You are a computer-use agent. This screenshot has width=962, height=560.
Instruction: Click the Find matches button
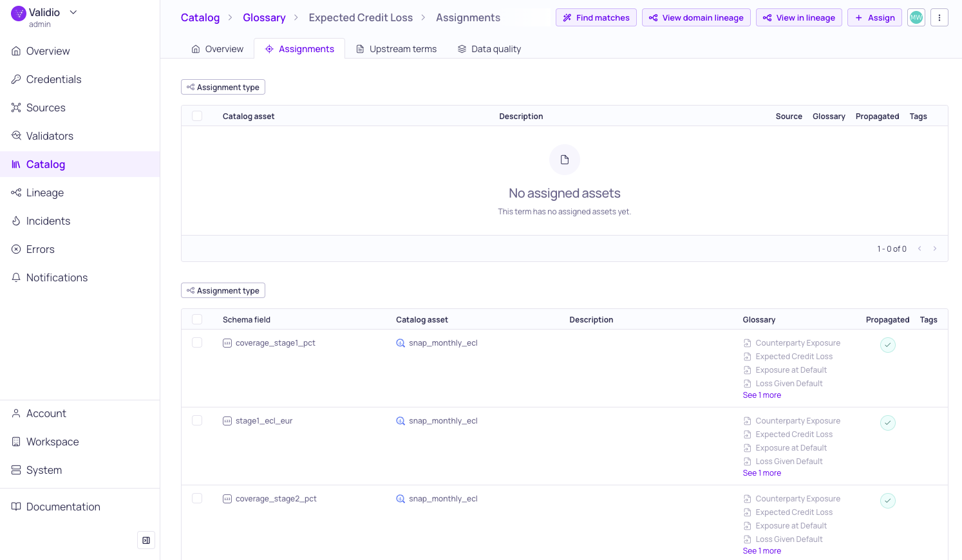coord(596,17)
